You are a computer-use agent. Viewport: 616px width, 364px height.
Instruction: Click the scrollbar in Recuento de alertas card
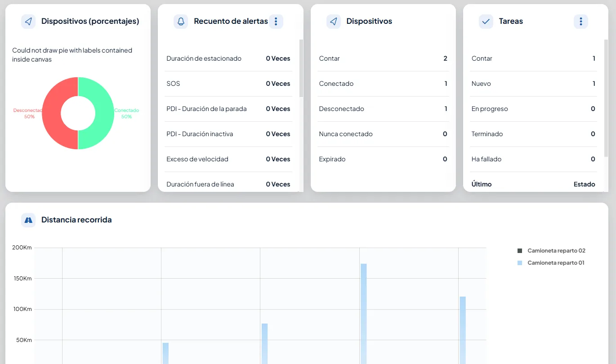click(x=301, y=68)
